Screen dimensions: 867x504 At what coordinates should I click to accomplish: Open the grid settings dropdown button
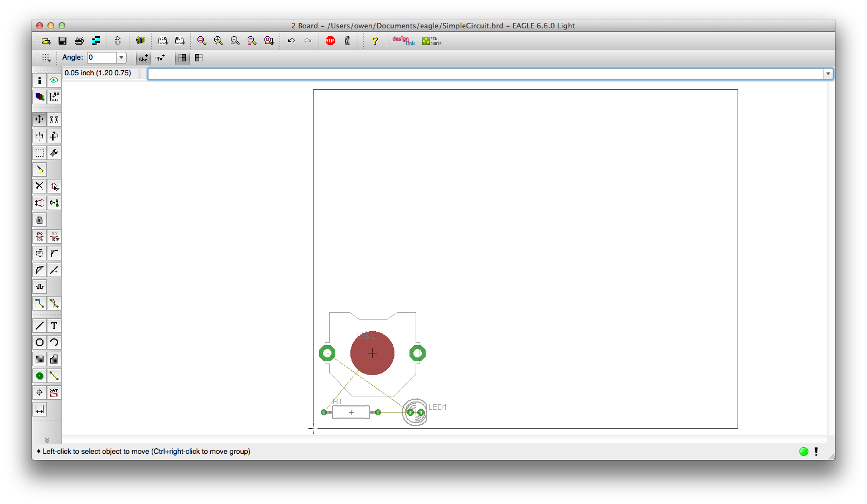tap(46, 57)
